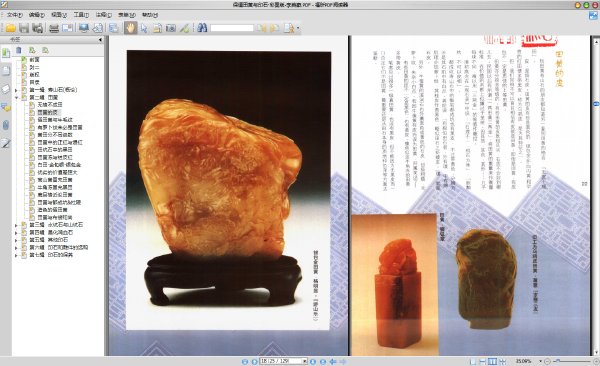Select the arrow selection tool
Image resolution: width=600 pixels, height=366 pixels.
(144, 28)
